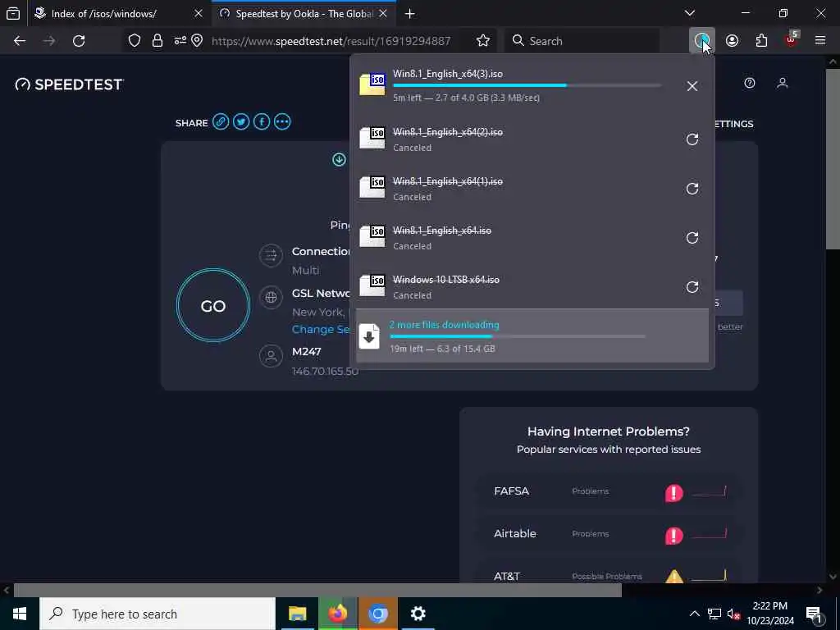The width and height of the screenshot is (840, 630).
Task: Click the SPEEDTEST logo
Action: (69, 84)
